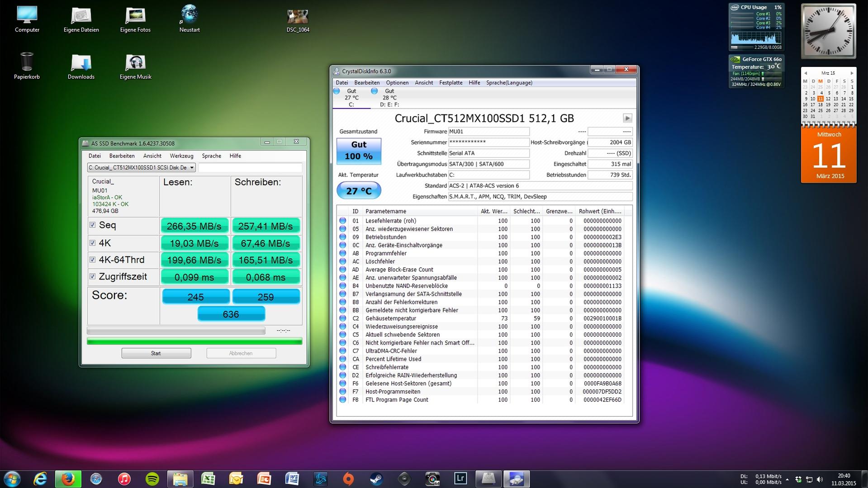Screen dimensions: 868x488
Task: Launch Lightroom from the taskbar
Action: click(x=460, y=479)
